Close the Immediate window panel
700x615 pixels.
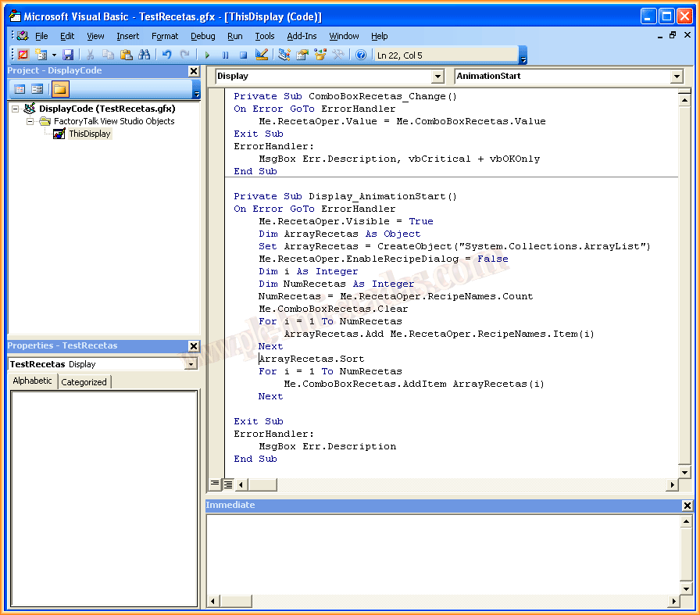click(x=687, y=506)
